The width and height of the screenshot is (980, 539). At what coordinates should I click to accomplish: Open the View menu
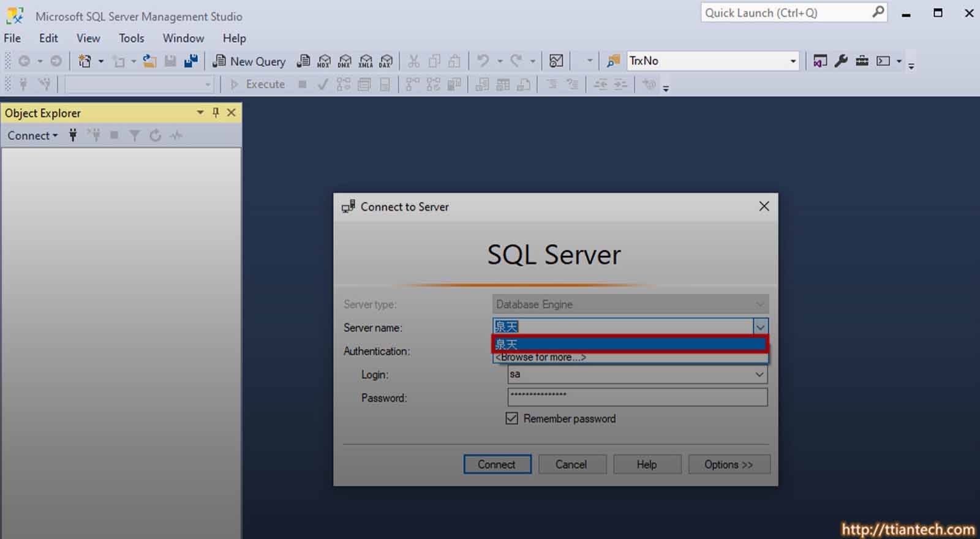pos(88,38)
